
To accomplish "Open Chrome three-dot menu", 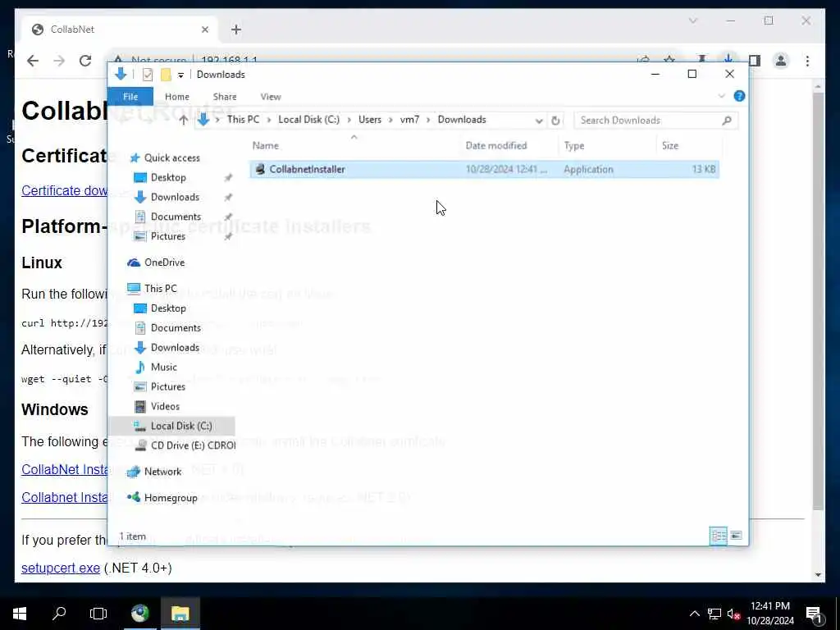I will click(x=807, y=61).
